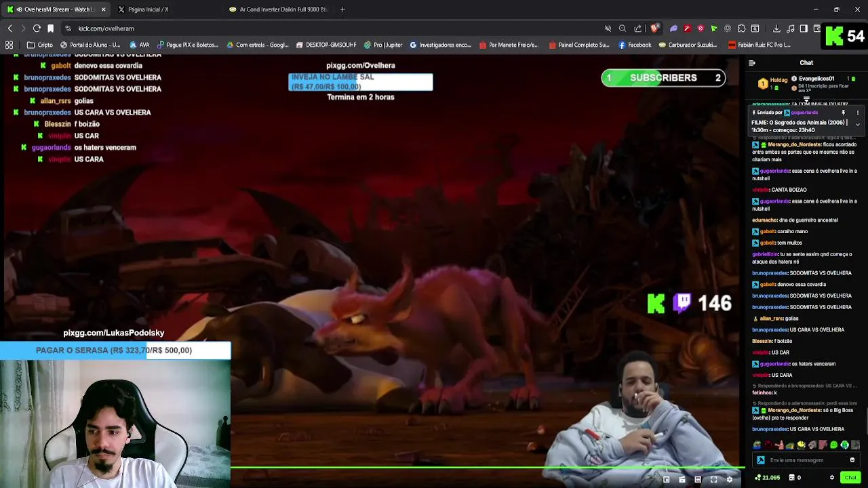Click the green video progress bar
This screenshot has height=488, width=868.
click(487, 466)
